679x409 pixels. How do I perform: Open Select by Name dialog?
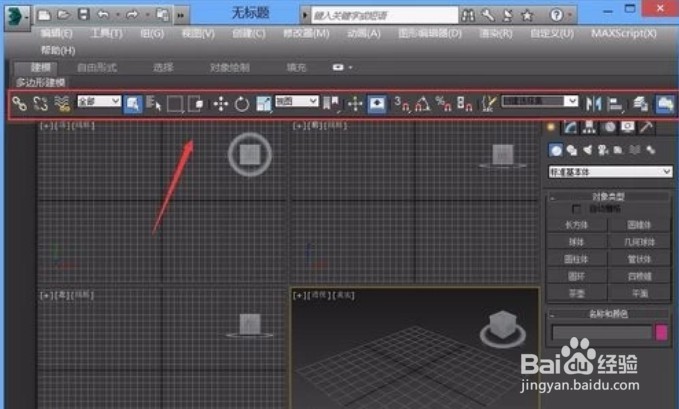click(153, 104)
